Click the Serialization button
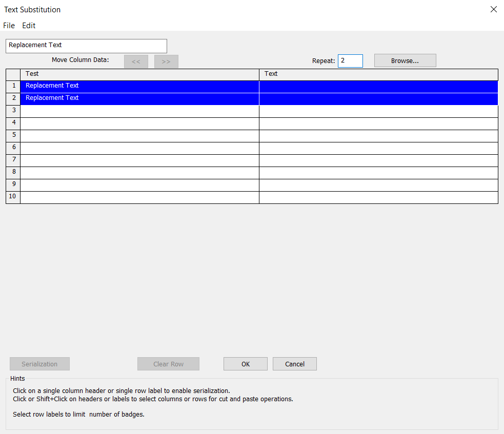 click(x=39, y=364)
